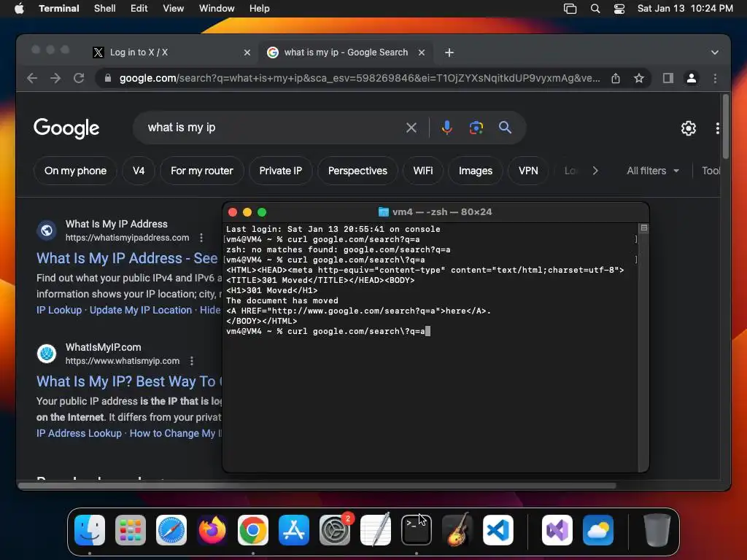
Task: Open the Help menu
Action: click(x=260, y=9)
